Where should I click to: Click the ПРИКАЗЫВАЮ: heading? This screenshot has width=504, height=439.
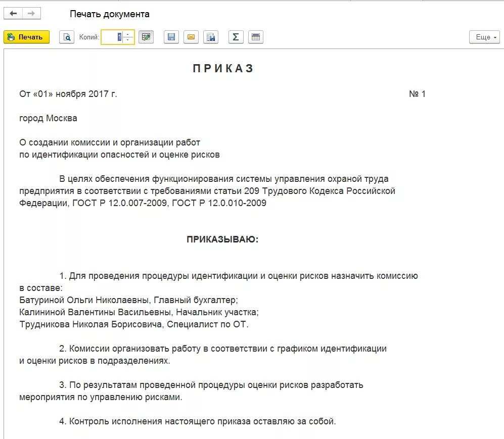point(222,239)
